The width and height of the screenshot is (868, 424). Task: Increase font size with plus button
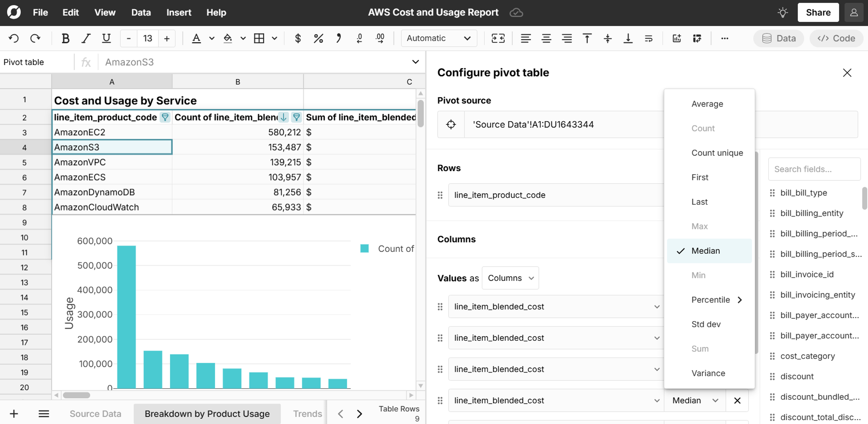coord(167,38)
